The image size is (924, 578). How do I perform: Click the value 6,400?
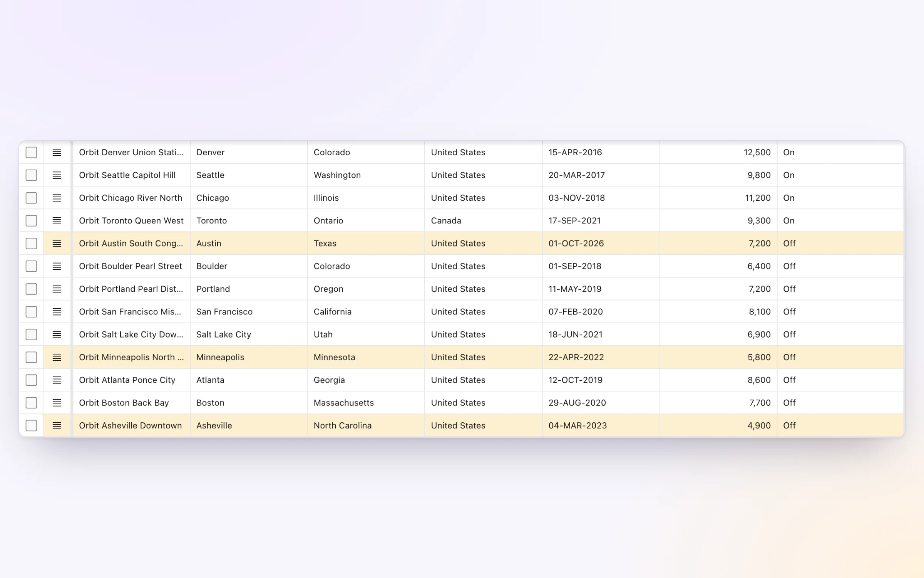(759, 266)
